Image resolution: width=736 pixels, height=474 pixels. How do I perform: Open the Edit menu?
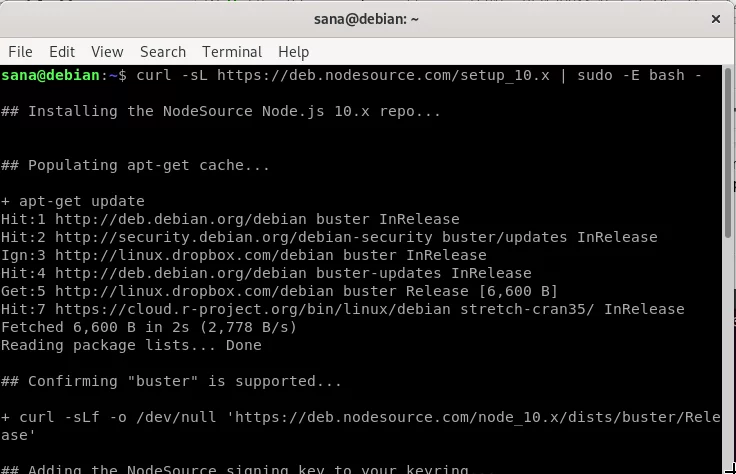pyautogui.click(x=62, y=52)
